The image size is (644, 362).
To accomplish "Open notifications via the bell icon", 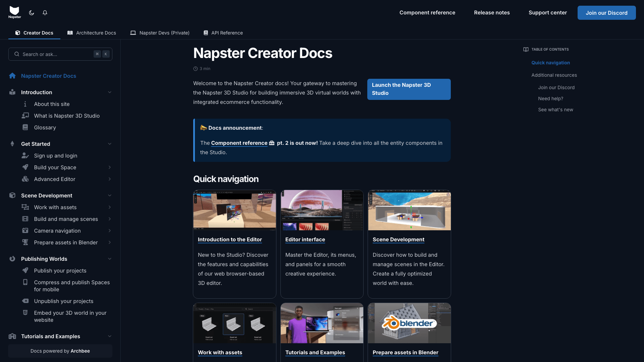I will coord(45,12).
